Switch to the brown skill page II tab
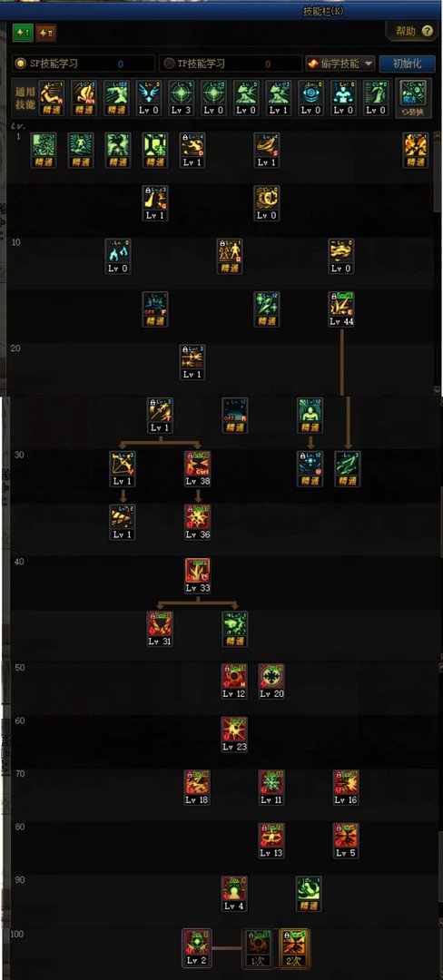The height and width of the screenshot is (980, 443). (45, 34)
